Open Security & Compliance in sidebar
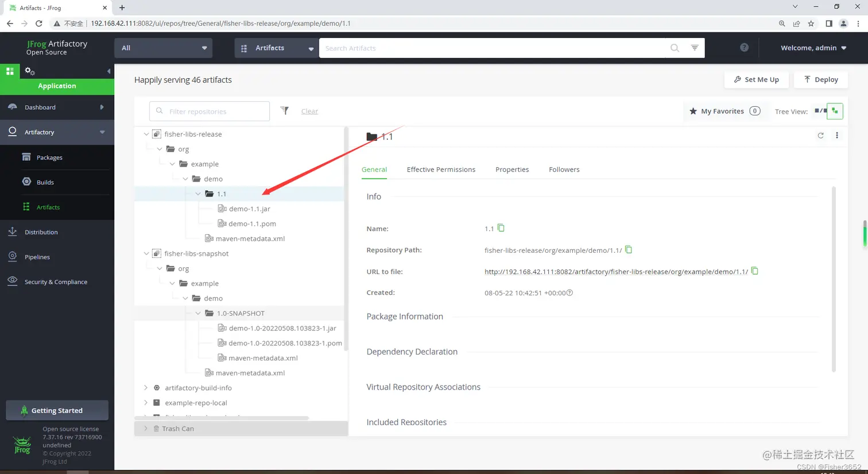Image resolution: width=868 pixels, height=474 pixels. (x=57, y=282)
